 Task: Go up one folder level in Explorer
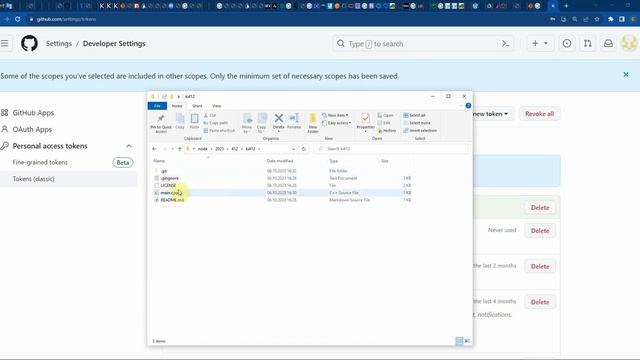pyautogui.click(x=180, y=149)
